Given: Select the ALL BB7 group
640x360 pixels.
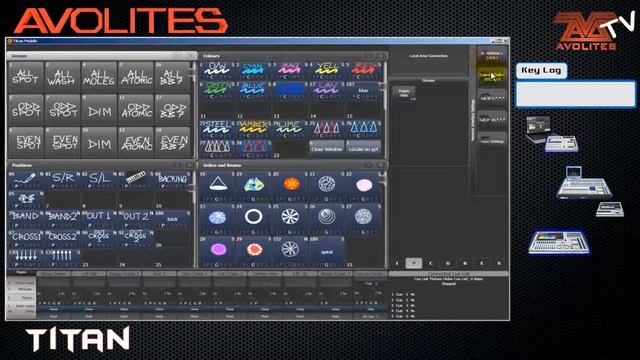Looking at the screenshot, I should coord(173,77).
